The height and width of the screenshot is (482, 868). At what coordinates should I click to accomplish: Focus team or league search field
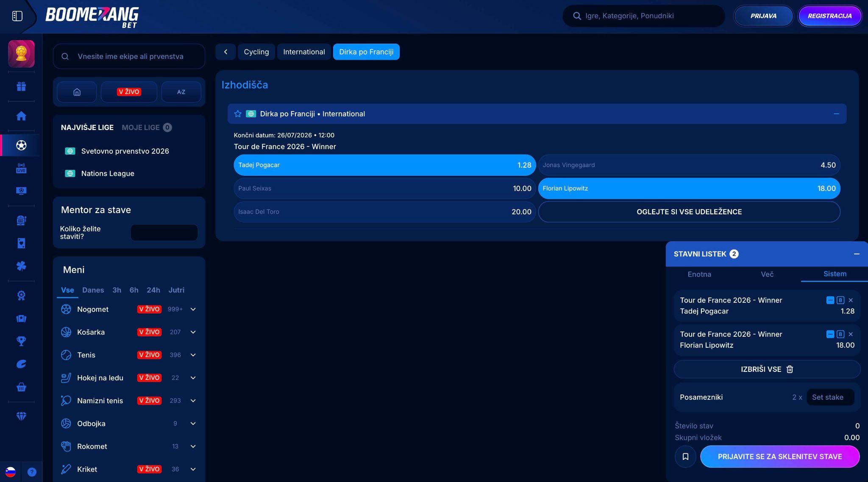click(x=129, y=56)
